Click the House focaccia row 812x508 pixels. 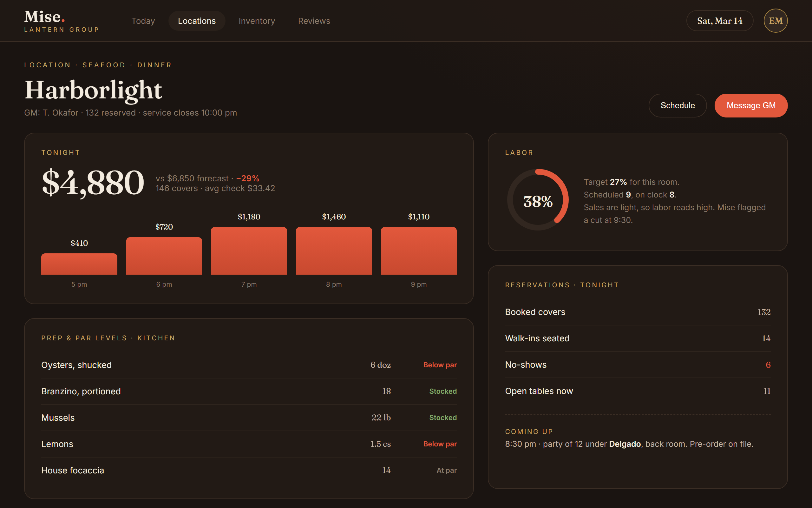(x=249, y=470)
